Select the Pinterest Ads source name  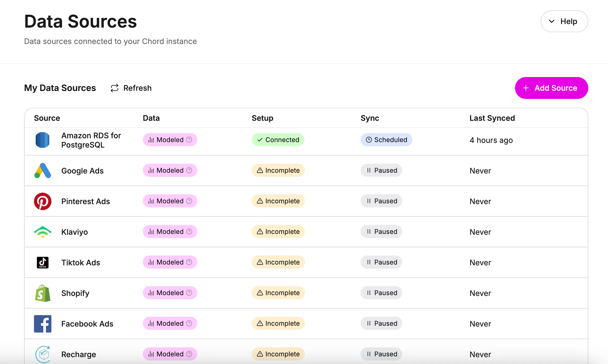pyautogui.click(x=85, y=201)
